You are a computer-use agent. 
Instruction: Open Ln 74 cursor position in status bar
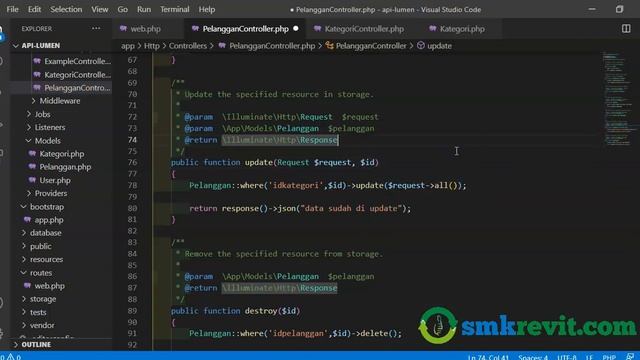click(x=488, y=357)
